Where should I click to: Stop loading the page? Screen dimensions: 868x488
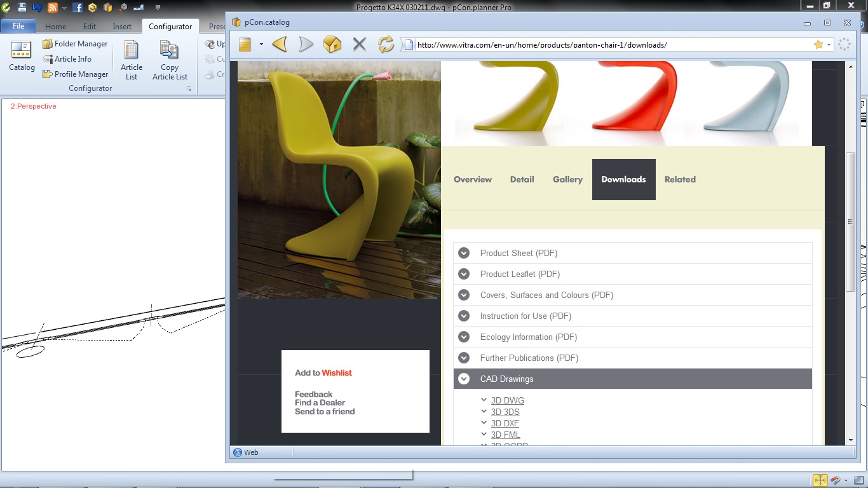(x=360, y=44)
